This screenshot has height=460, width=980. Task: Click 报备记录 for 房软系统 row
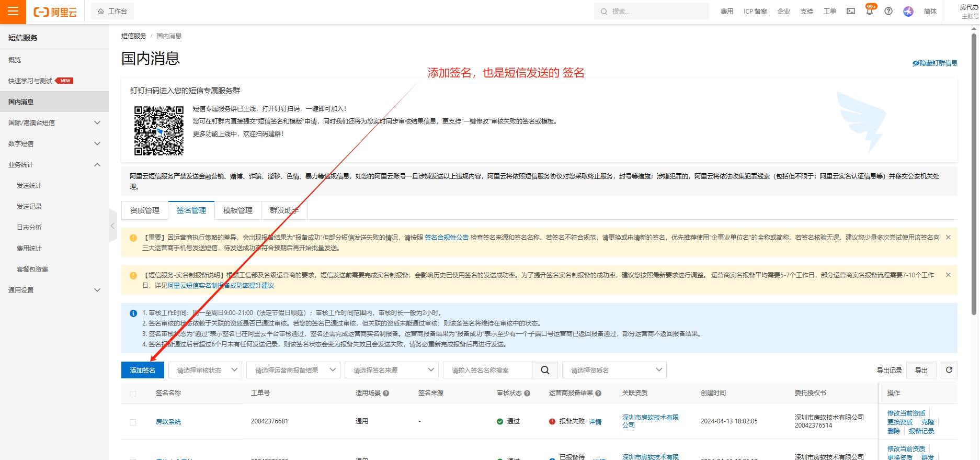[921, 431]
